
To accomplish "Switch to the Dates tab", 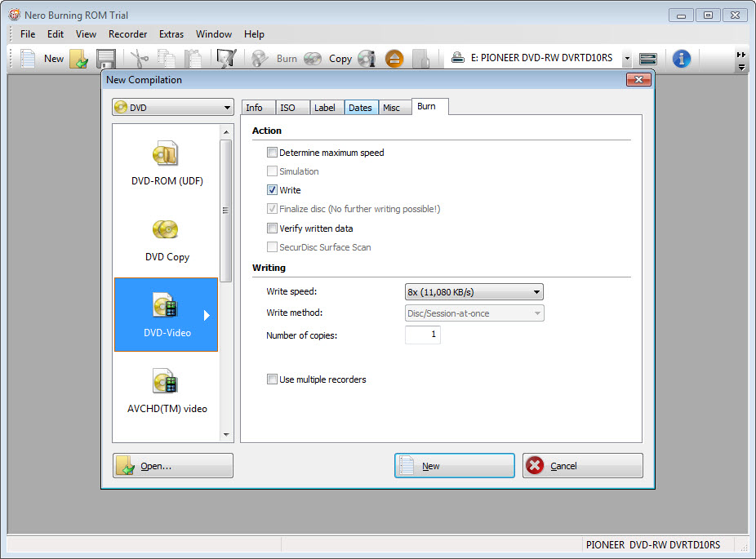I will tap(361, 108).
